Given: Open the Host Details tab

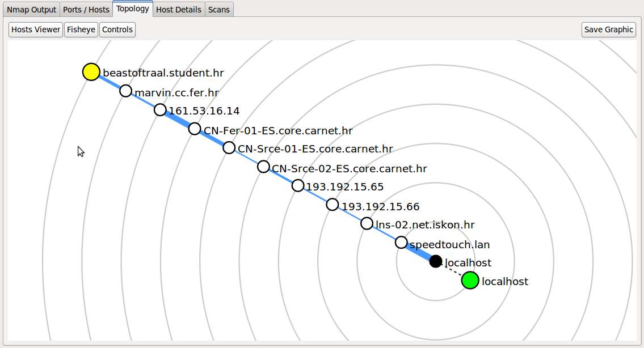Looking at the screenshot, I should [x=179, y=10].
